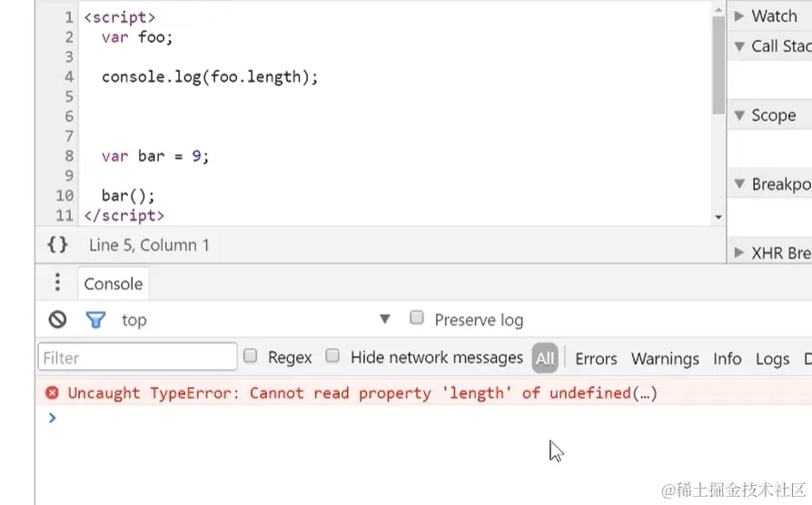Collapse the Breakpoints section
812x505 pixels.
[739, 183]
